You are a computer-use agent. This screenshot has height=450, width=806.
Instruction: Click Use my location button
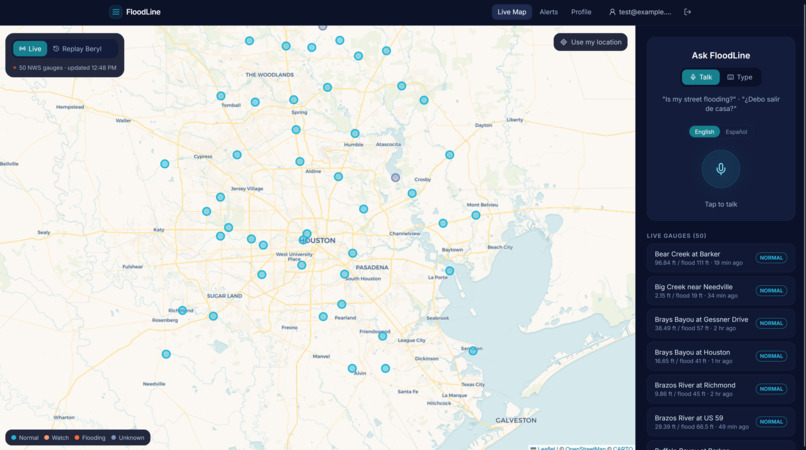(591, 42)
